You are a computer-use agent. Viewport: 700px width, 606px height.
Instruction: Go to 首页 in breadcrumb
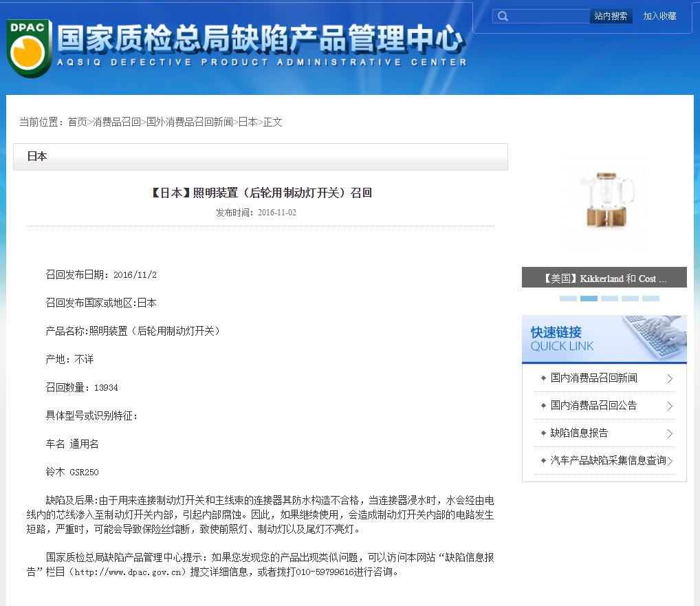[x=77, y=122]
